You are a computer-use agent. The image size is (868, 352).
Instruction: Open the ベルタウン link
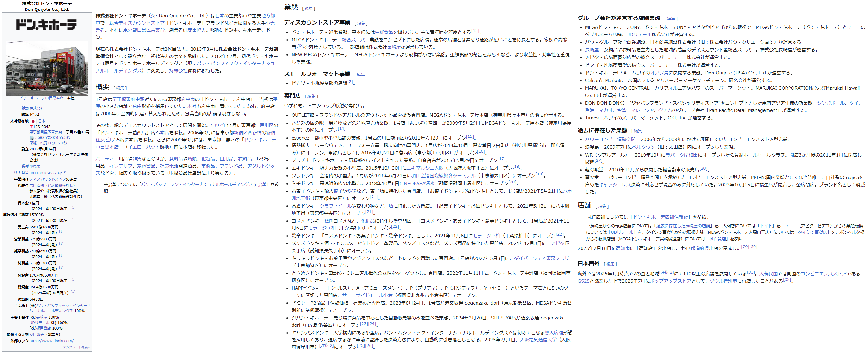(x=643, y=147)
